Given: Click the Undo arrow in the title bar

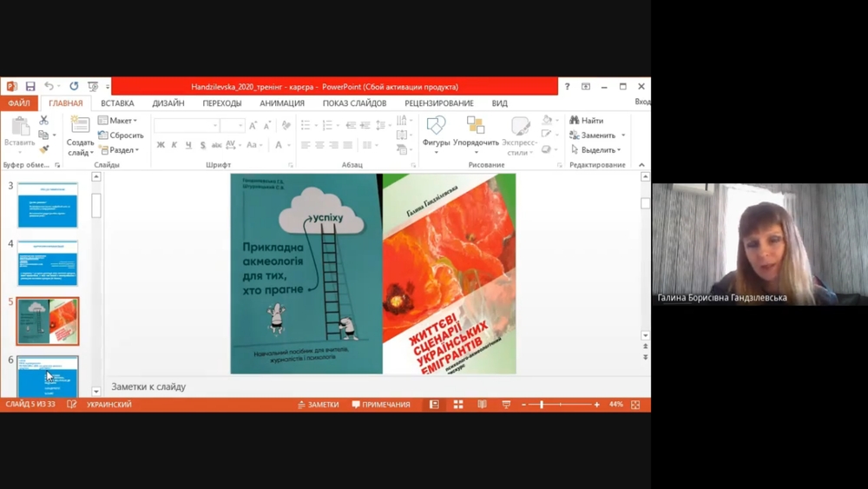Looking at the screenshot, I should (x=49, y=87).
